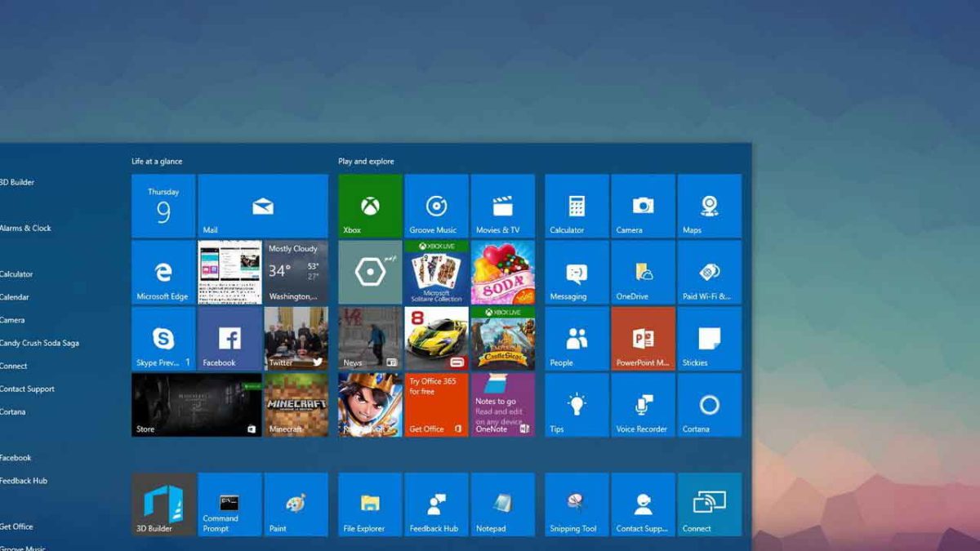Open the Camera tile
The image size is (980, 551).
point(644,206)
